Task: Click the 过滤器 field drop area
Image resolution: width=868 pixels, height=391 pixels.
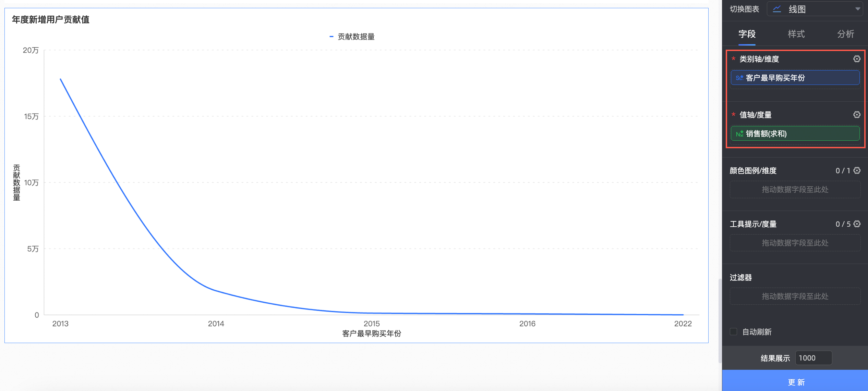Action: point(795,296)
